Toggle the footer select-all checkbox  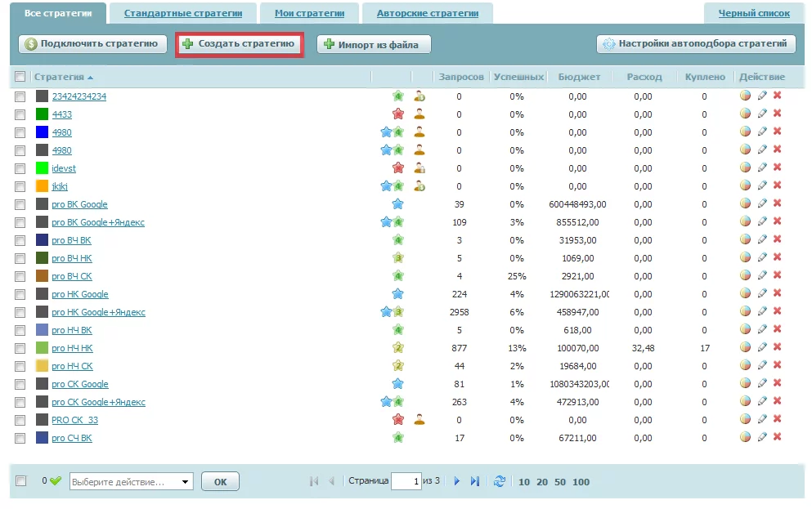coord(20,481)
